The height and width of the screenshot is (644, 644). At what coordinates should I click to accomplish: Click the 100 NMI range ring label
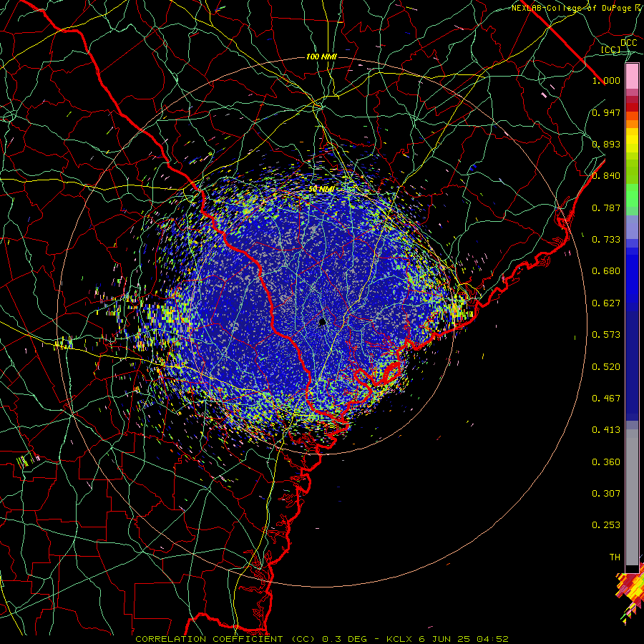[321, 57]
